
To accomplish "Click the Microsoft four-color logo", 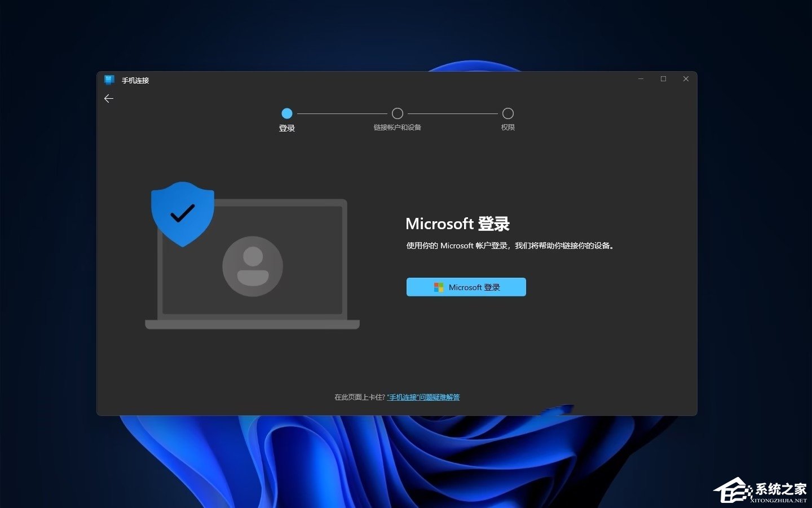I will [x=439, y=287].
